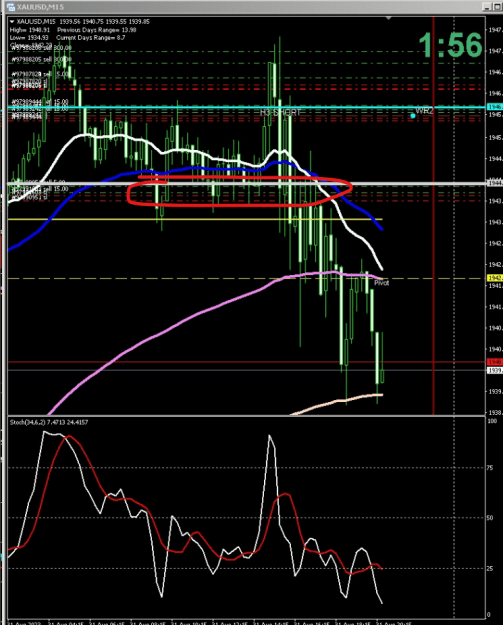Click the red price tag on price axis
Image resolution: width=503 pixels, height=625 pixels.
click(x=495, y=362)
